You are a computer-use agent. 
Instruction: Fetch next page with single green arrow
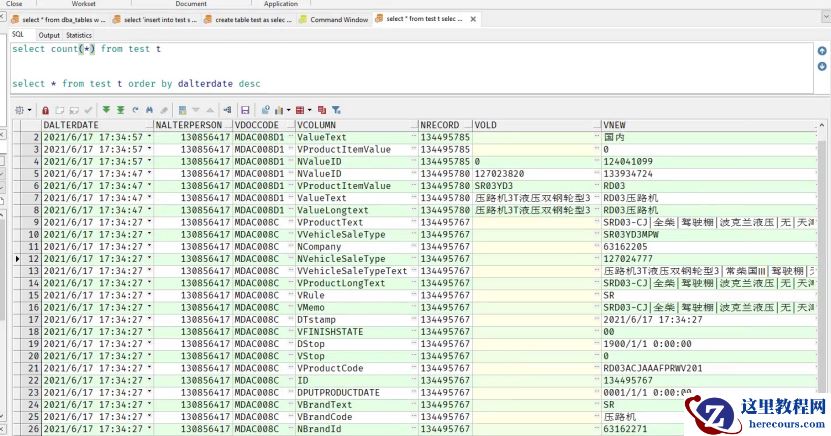(x=106, y=110)
